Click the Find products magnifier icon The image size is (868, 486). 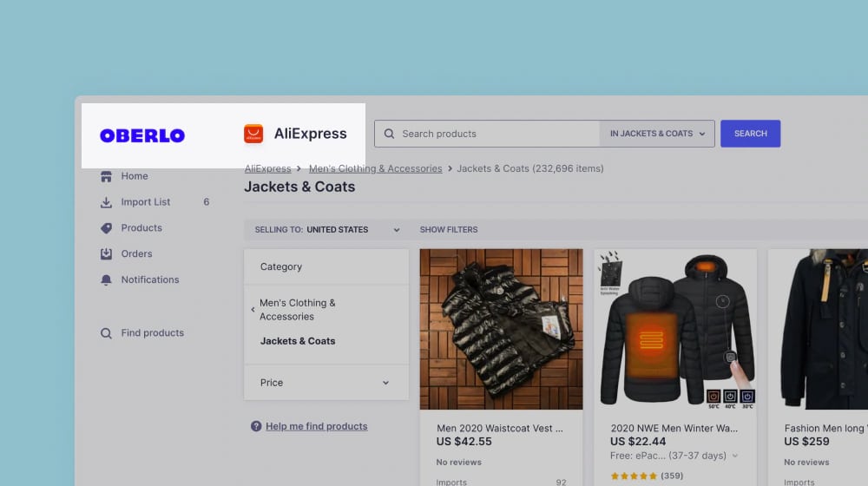pos(106,333)
